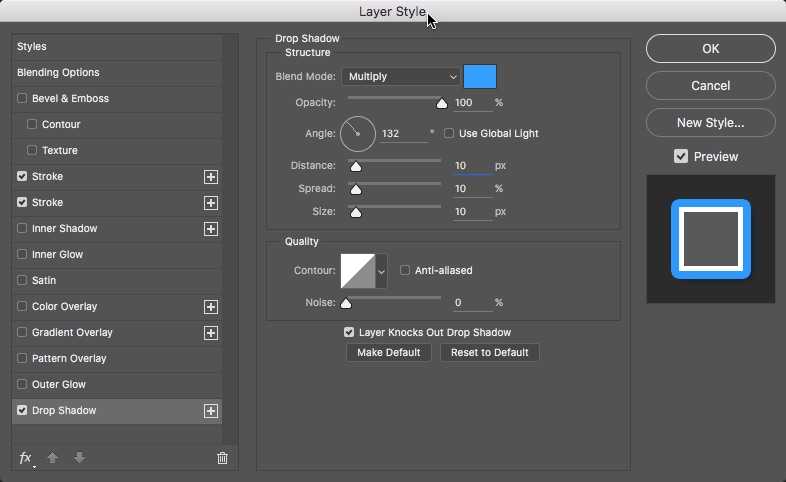This screenshot has height=482, width=786.
Task: Move effect down arrow icon
Action: pyautogui.click(x=79, y=457)
